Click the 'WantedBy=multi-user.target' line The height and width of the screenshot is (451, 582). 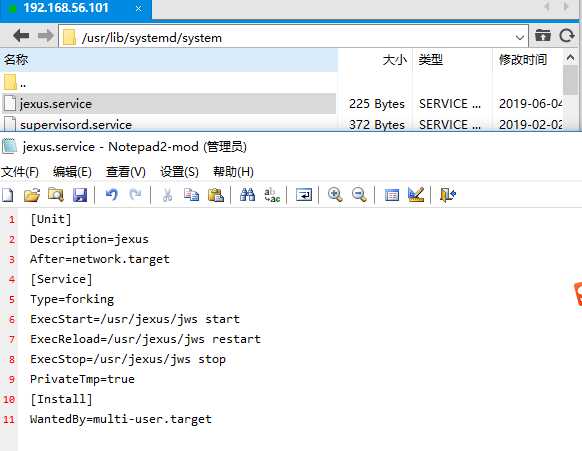(121, 419)
